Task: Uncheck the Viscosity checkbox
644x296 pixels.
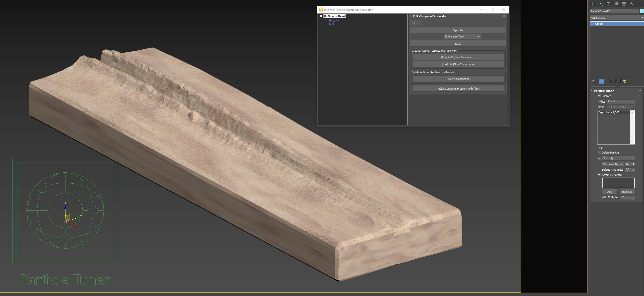Action: click(599, 158)
